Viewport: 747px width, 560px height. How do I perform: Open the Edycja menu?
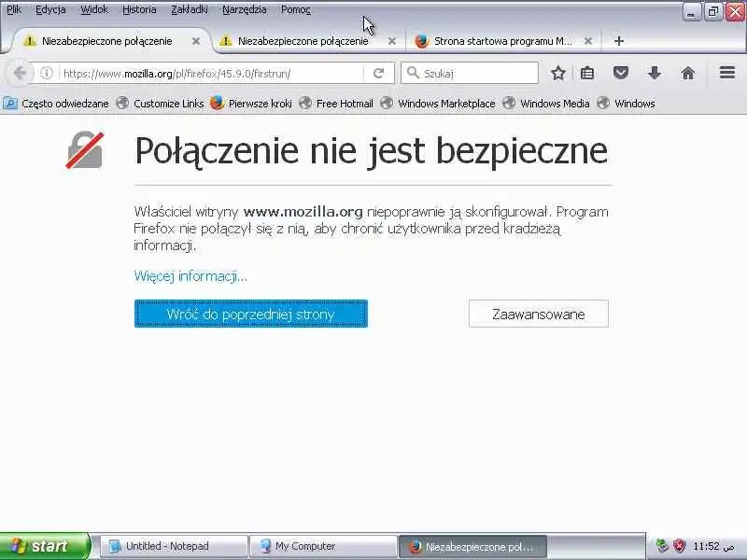tap(50, 9)
